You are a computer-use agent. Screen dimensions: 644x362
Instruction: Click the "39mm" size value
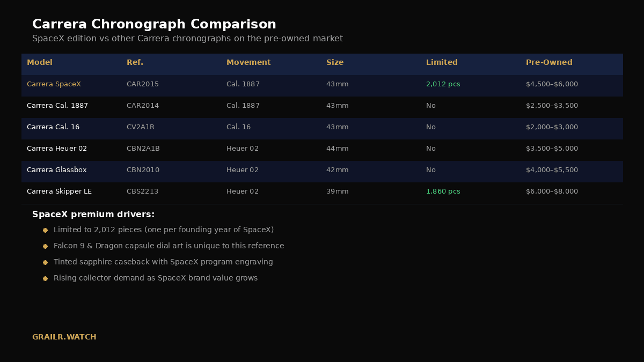pyautogui.click(x=337, y=191)
